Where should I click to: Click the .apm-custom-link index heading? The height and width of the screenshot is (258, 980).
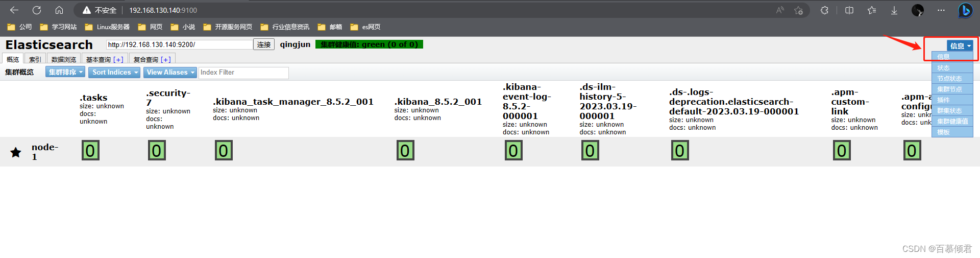click(850, 102)
